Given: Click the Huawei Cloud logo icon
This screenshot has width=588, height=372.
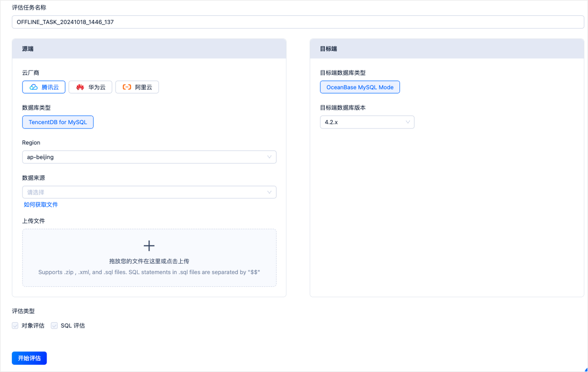Looking at the screenshot, I should [80, 87].
